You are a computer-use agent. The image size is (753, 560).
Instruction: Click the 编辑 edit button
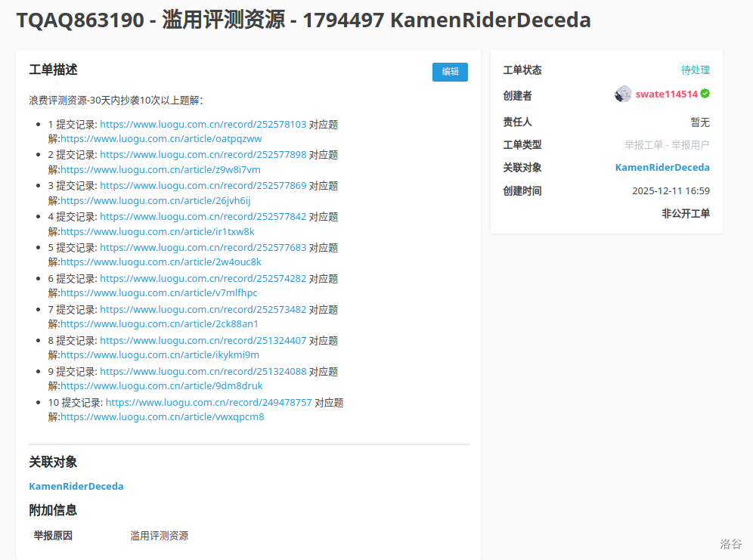450,72
